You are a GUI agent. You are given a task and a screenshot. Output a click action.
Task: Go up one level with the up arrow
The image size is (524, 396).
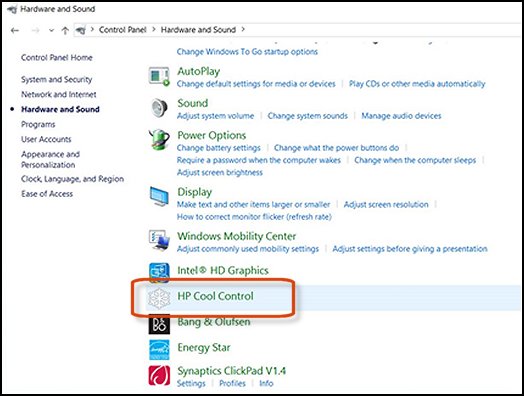tap(65, 31)
